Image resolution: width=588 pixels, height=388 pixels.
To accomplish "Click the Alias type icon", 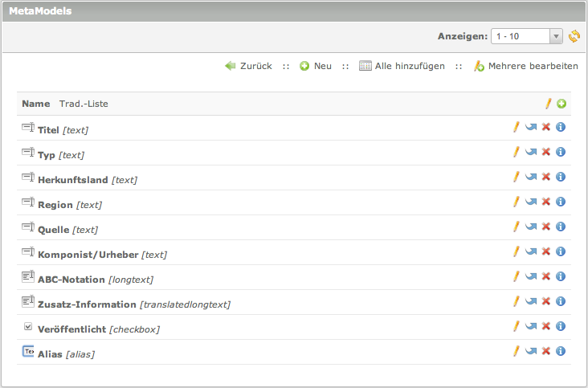I will 28,351.
